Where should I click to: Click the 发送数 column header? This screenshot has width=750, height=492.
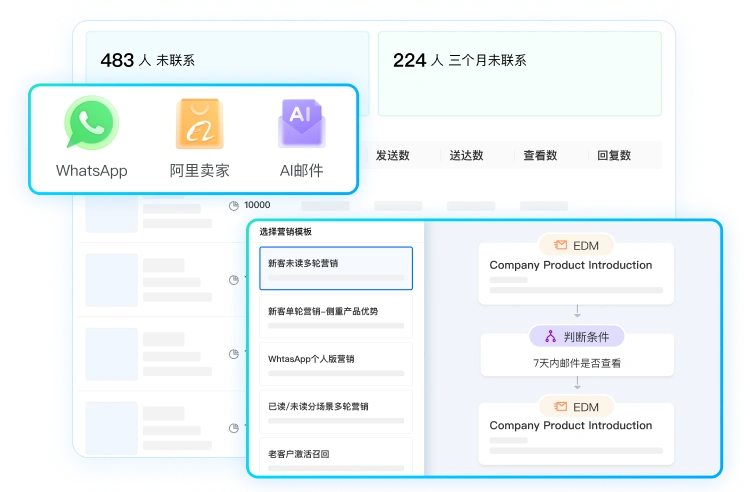(x=392, y=155)
